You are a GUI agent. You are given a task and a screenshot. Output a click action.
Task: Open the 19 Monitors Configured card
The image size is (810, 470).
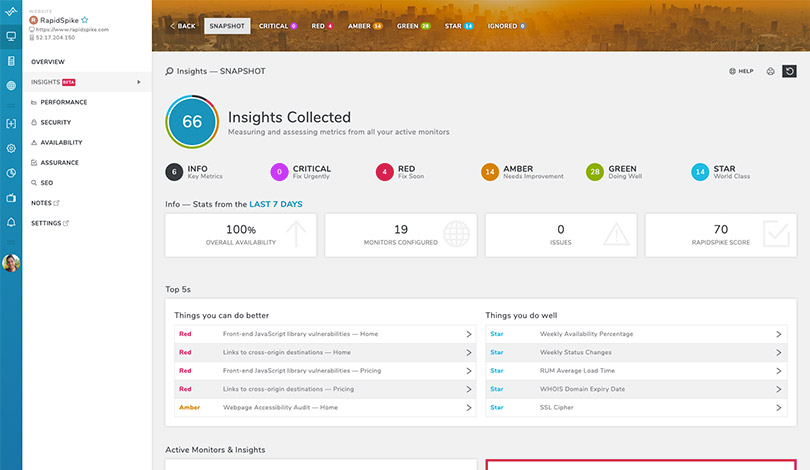[x=401, y=235]
